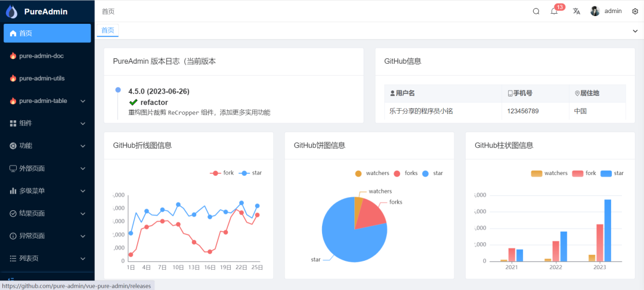Click the PureAdmin water-drop logo

(x=11, y=11)
